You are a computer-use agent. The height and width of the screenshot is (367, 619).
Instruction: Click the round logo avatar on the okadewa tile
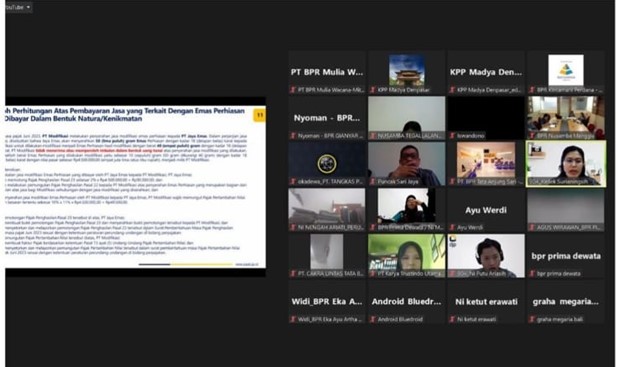pyautogui.click(x=327, y=163)
